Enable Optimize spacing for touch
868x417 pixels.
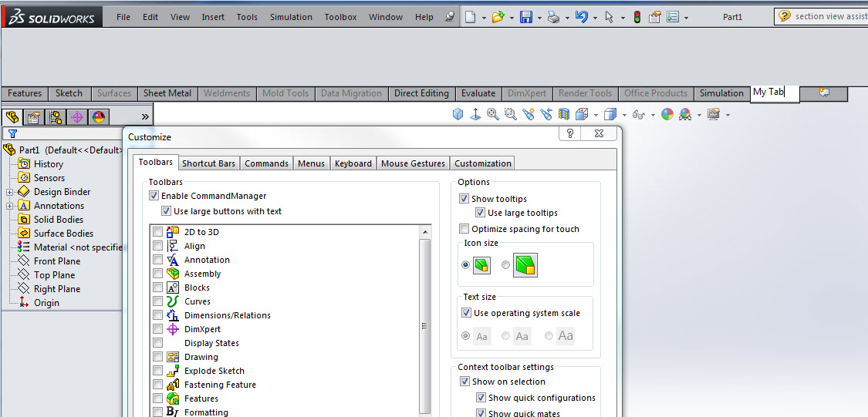464,229
